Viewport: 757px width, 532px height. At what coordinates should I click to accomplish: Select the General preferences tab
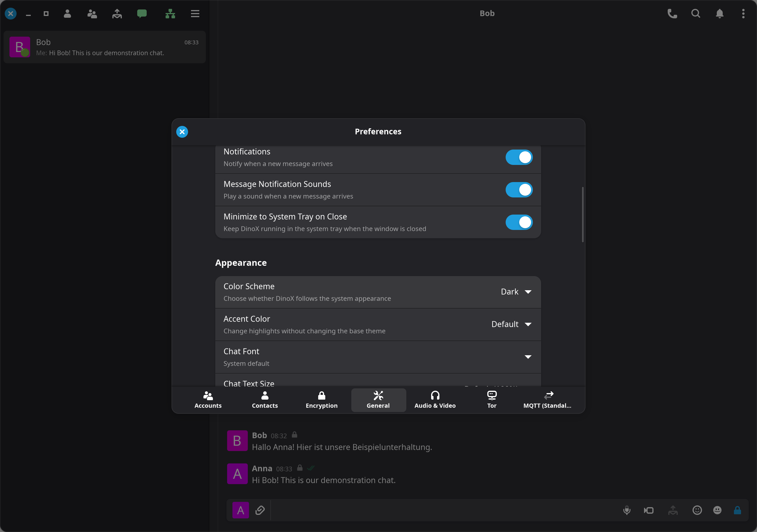pos(378,400)
